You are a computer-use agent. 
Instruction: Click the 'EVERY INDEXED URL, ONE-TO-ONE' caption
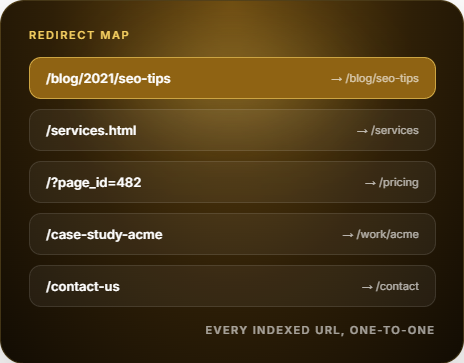tap(320, 330)
